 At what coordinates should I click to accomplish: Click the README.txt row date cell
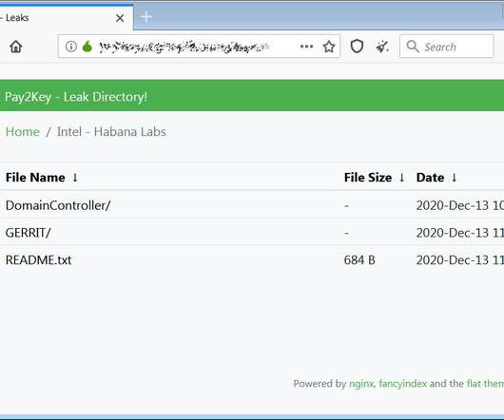(460, 260)
